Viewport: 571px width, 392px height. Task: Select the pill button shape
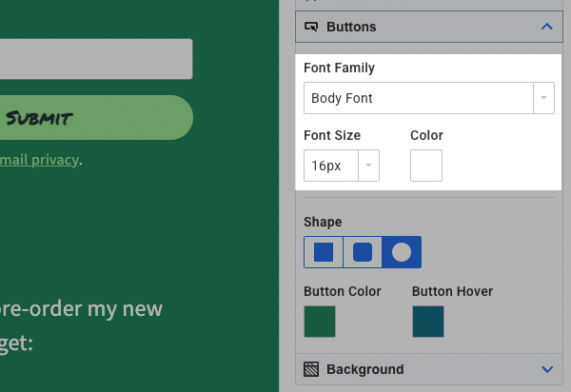pyautogui.click(x=402, y=252)
